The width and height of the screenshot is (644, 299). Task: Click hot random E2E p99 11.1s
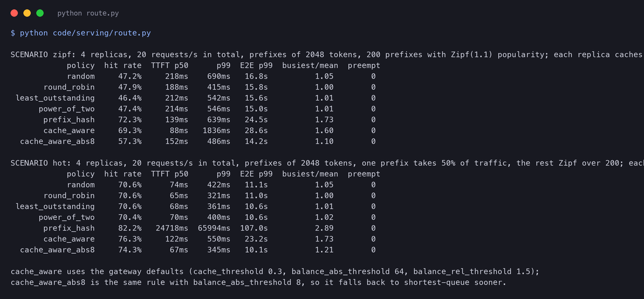click(256, 185)
